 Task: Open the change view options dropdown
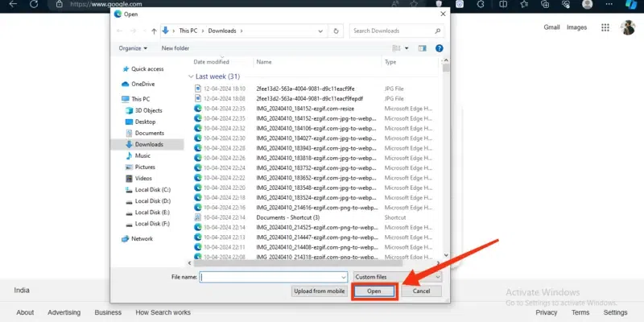point(407,48)
